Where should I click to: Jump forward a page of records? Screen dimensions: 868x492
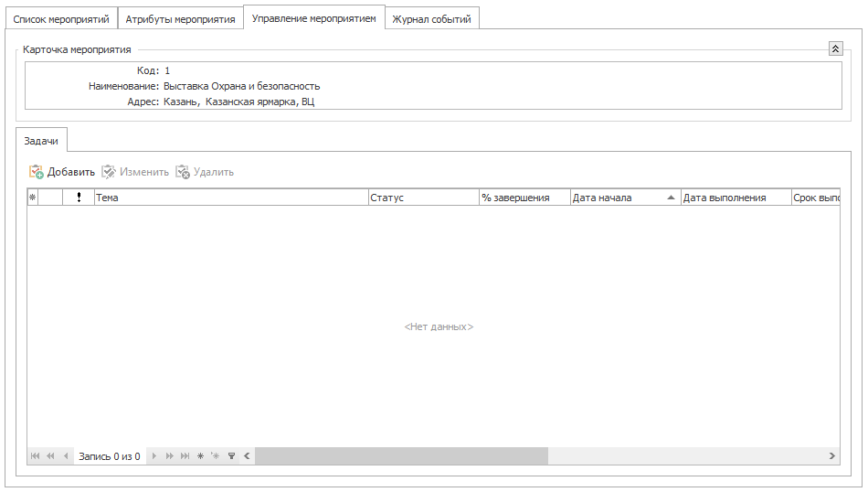[169, 456]
